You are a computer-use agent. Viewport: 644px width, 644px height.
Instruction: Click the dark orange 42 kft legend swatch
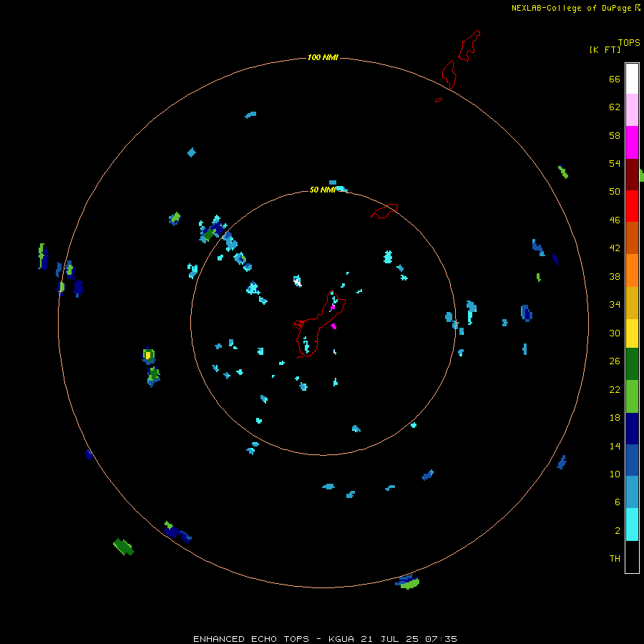[632, 238]
